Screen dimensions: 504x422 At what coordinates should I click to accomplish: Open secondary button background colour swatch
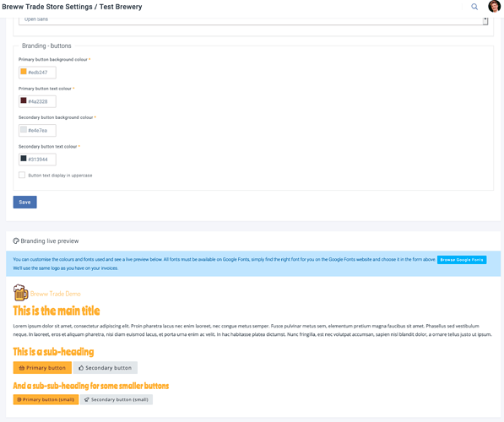click(x=24, y=129)
